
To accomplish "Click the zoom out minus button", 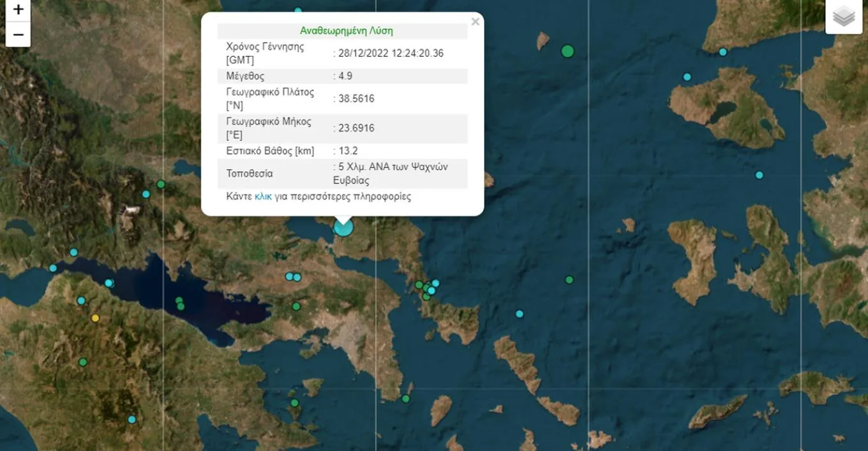I will [x=18, y=34].
